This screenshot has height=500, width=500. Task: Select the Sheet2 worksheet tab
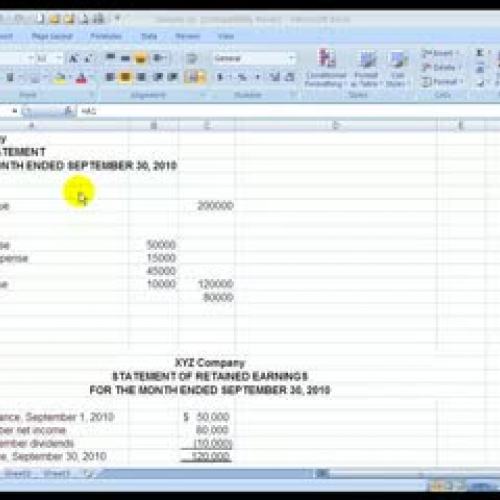pyautogui.click(x=18, y=474)
